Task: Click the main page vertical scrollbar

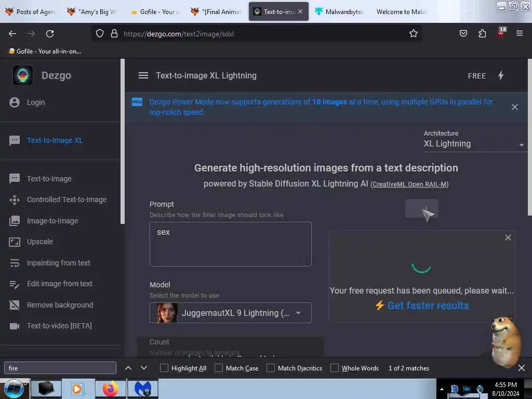Action: coord(529,137)
